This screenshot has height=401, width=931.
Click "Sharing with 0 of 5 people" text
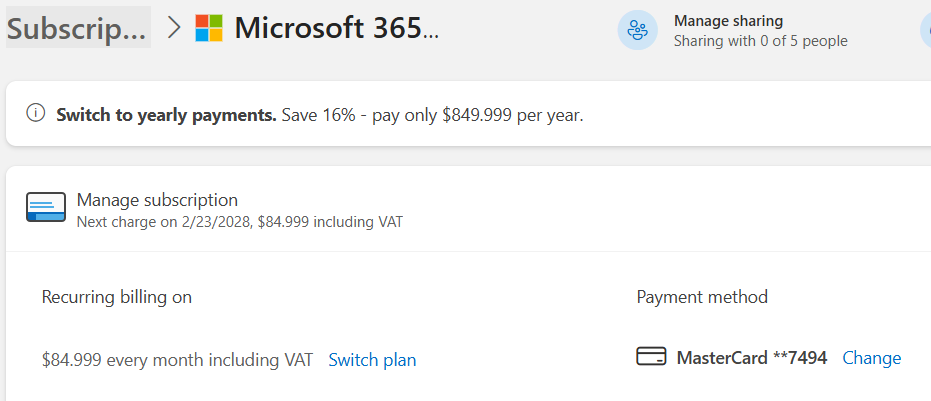[760, 41]
